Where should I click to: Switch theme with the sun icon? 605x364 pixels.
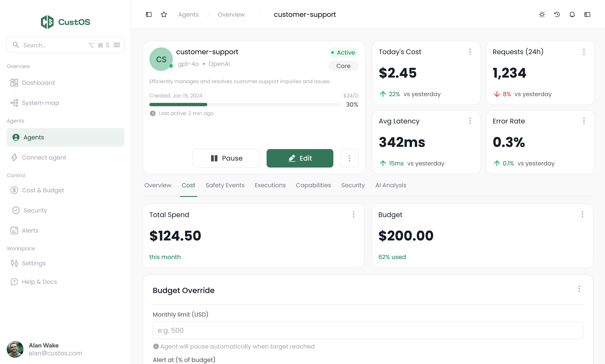click(542, 14)
